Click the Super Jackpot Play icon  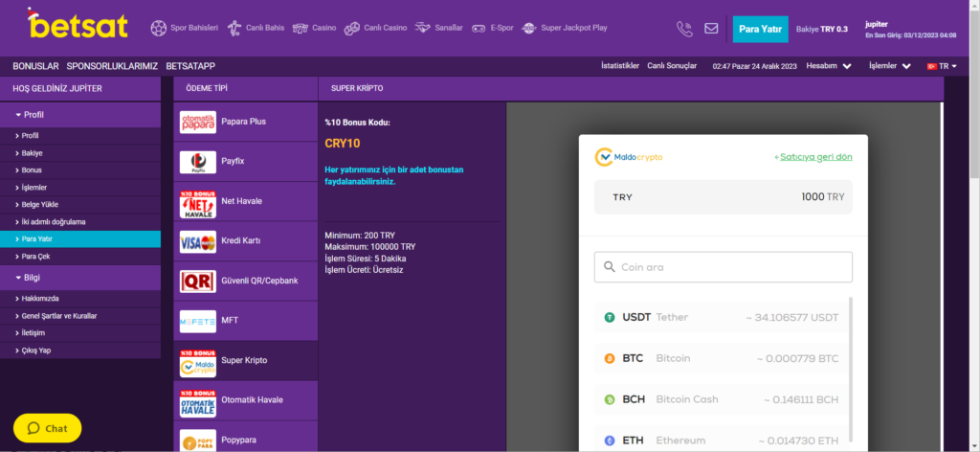pyautogui.click(x=528, y=28)
